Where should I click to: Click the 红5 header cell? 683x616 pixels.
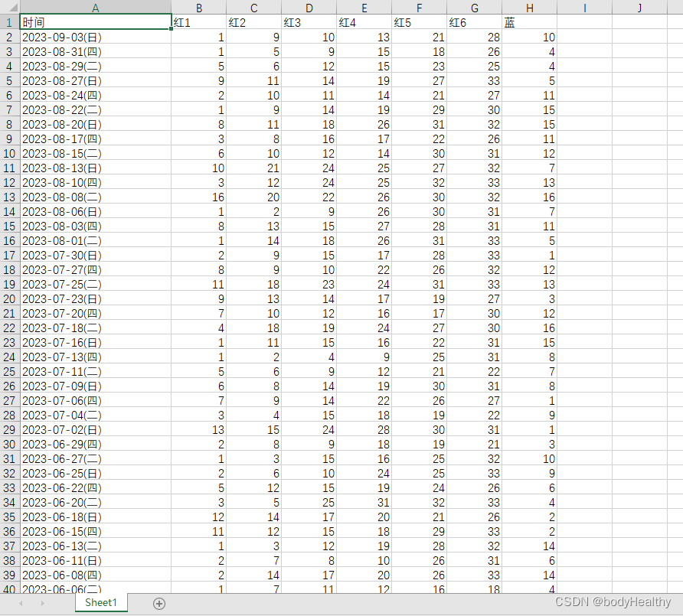[419, 22]
